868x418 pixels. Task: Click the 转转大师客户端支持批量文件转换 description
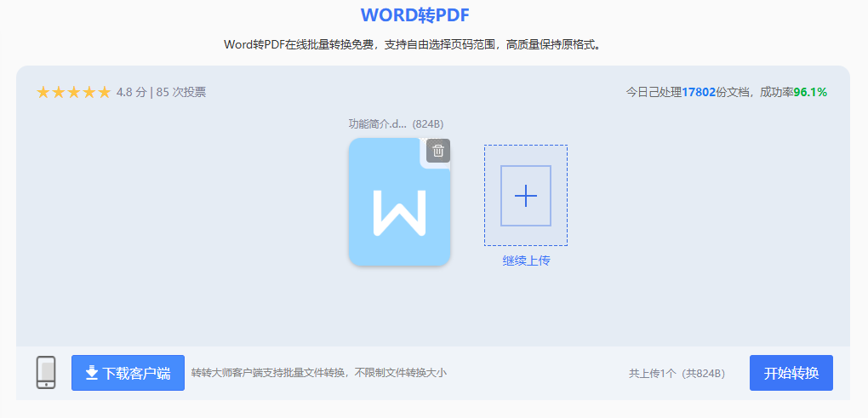[318, 373]
